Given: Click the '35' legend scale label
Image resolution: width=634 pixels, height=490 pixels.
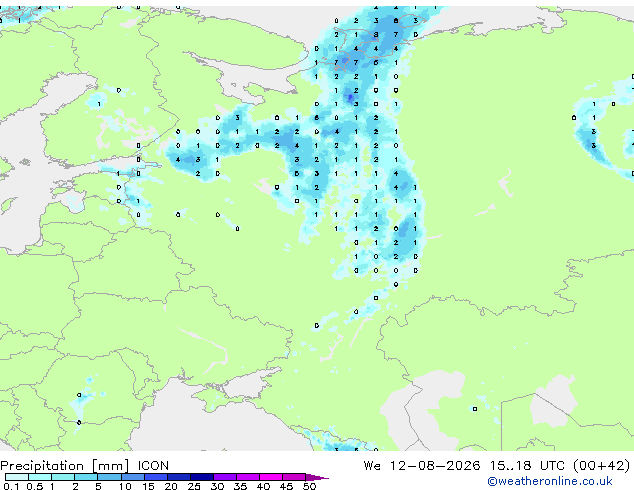Looking at the screenshot, I should [240, 486].
